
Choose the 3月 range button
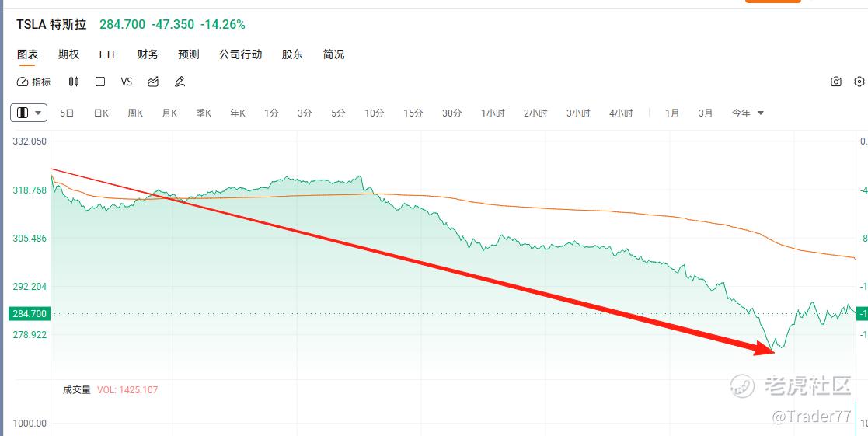coord(706,113)
